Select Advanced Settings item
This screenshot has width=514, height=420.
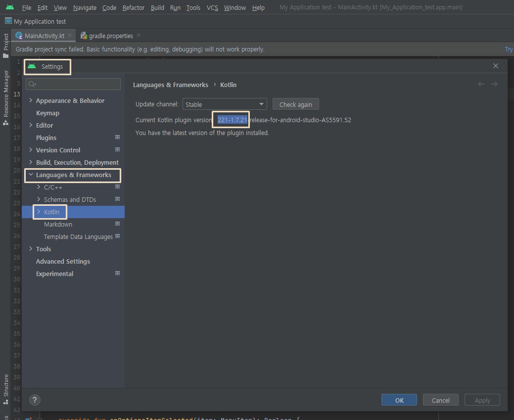point(63,261)
